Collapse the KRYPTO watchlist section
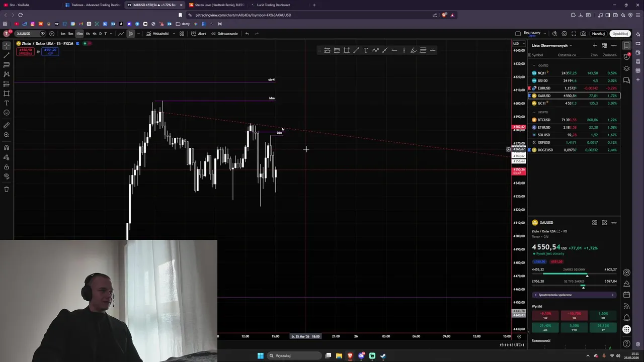The image size is (644, 362). (534, 112)
